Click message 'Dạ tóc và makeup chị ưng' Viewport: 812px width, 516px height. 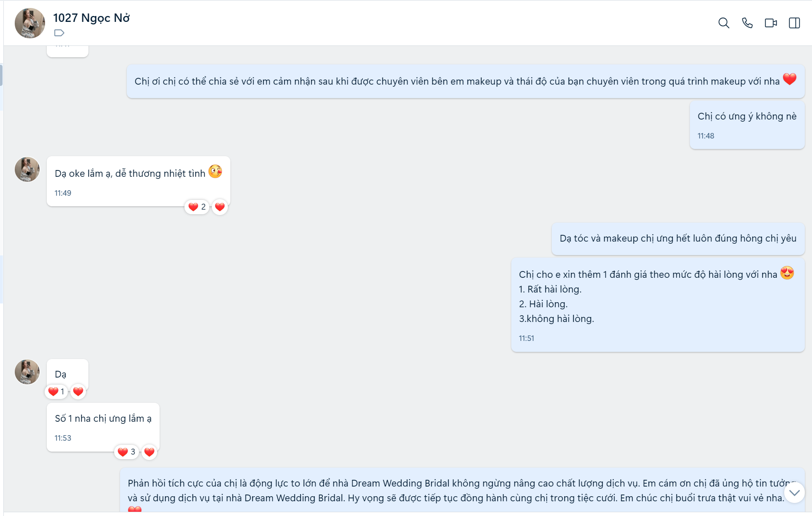pyautogui.click(x=678, y=239)
